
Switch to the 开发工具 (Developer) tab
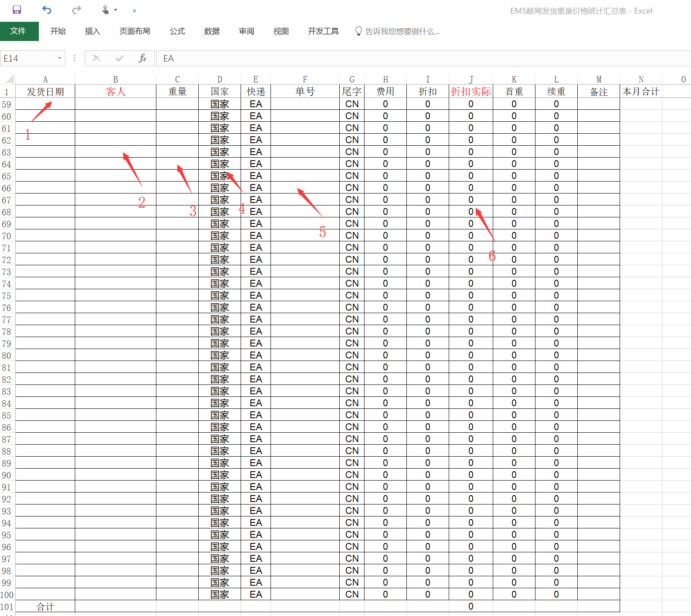coord(323,31)
